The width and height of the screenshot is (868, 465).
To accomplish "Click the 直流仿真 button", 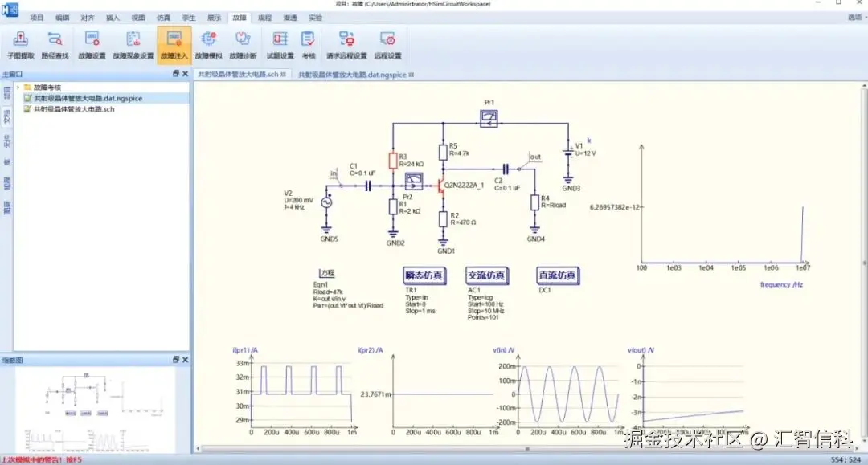I will [x=558, y=275].
